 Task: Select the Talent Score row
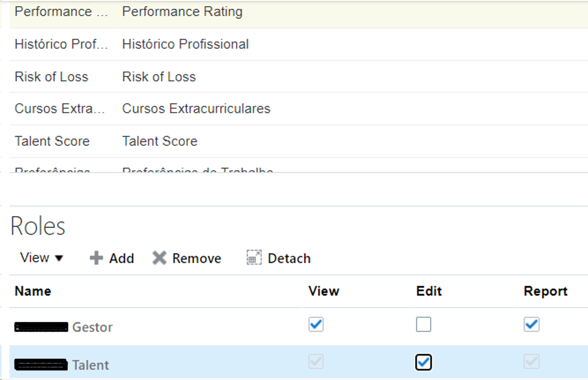(x=299, y=141)
